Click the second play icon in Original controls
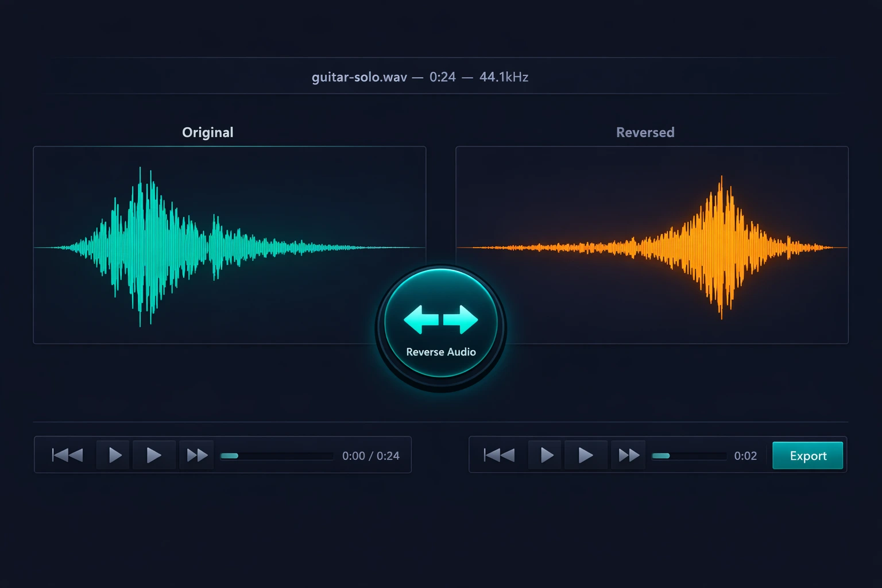The width and height of the screenshot is (882, 588). click(154, 455)
